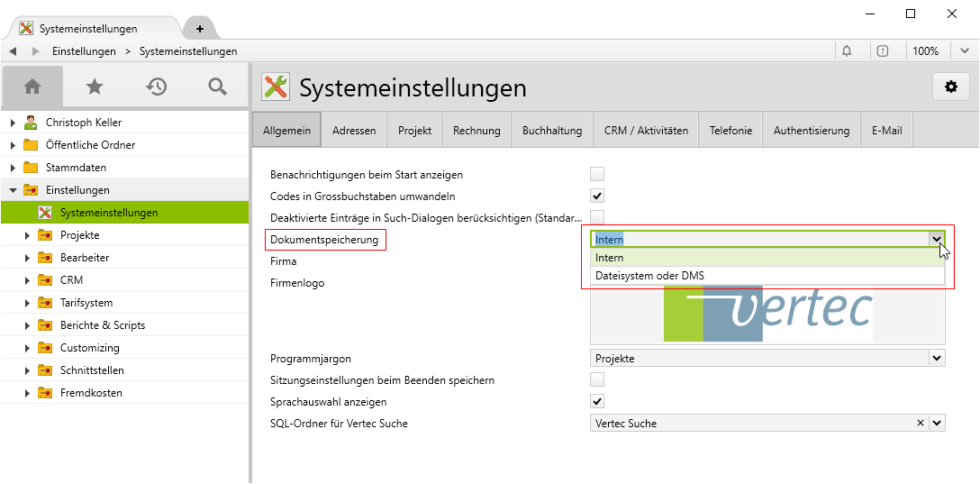Screen dimensions: 980x484
Task: Uncheck Codes in Grossbuchstaben umwandeln
Action: click(597, 196)
